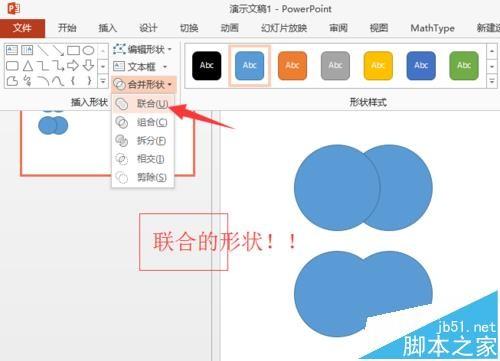This screenshot has height=361, width=500.
Task: Switch to the 审阅 (Review) tab
Action: [x=338, y=28]
